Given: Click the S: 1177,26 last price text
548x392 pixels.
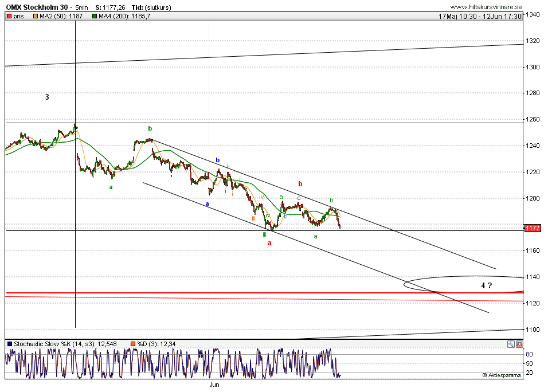Looking at the screenshot, I should (111, 7).
